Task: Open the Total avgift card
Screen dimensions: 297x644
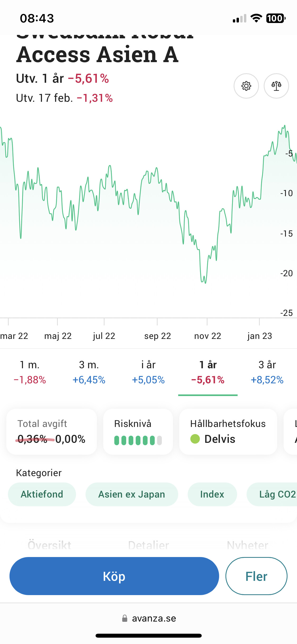Action: (x=51, y=431)
